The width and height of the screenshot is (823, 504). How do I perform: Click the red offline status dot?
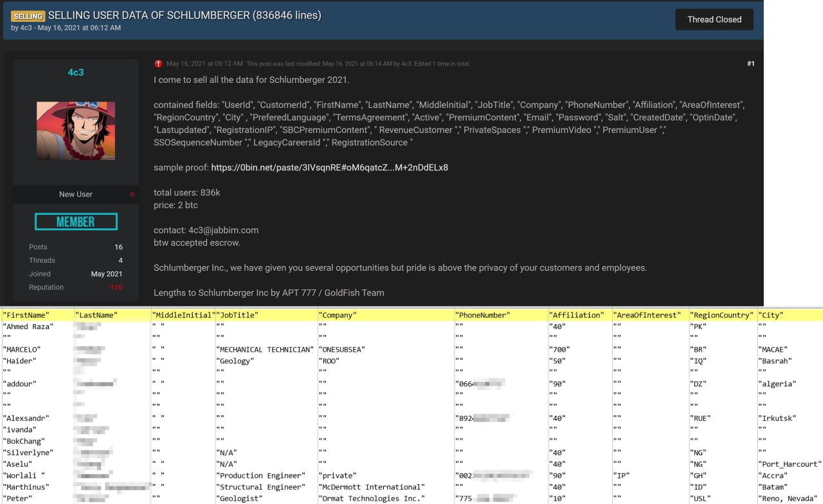point(132,194)
